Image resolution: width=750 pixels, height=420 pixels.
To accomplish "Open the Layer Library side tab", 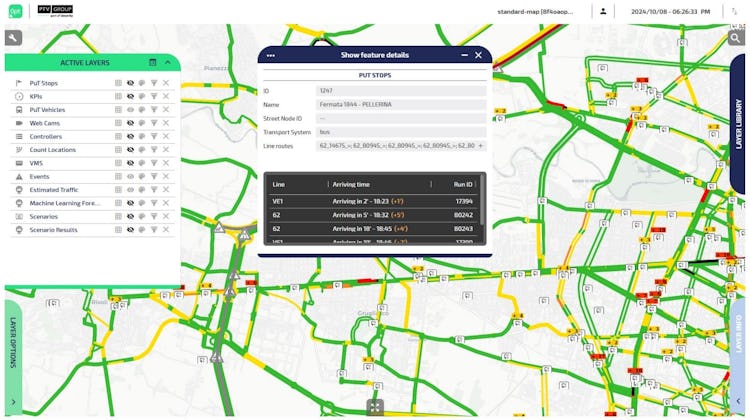I will [x=739, y=124].
